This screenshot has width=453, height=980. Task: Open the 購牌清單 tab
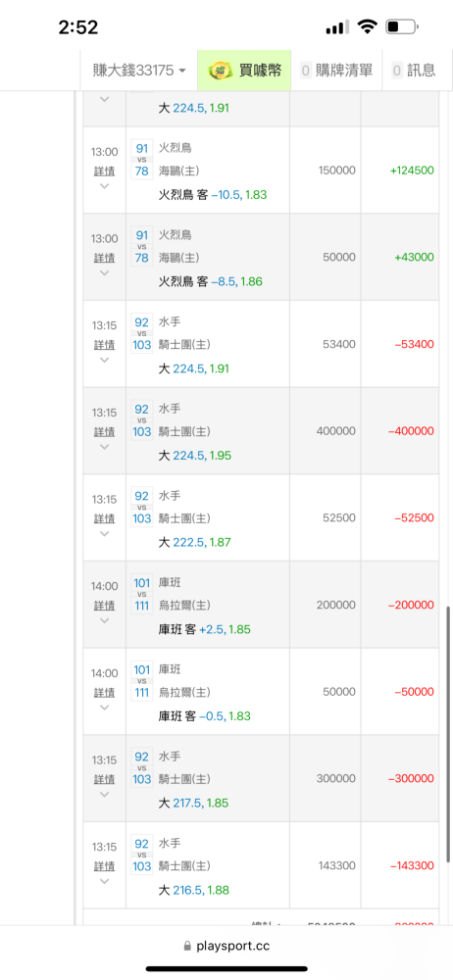(336, 70)
